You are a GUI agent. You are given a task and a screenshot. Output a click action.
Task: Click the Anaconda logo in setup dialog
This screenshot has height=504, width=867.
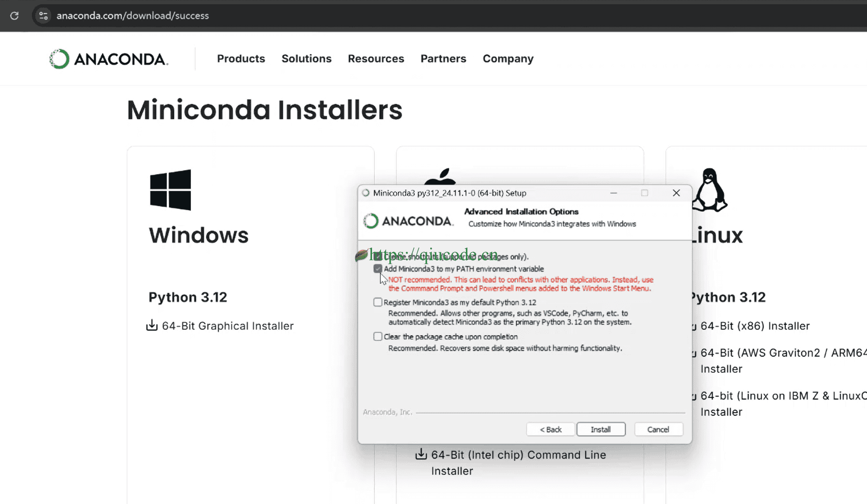408,221
